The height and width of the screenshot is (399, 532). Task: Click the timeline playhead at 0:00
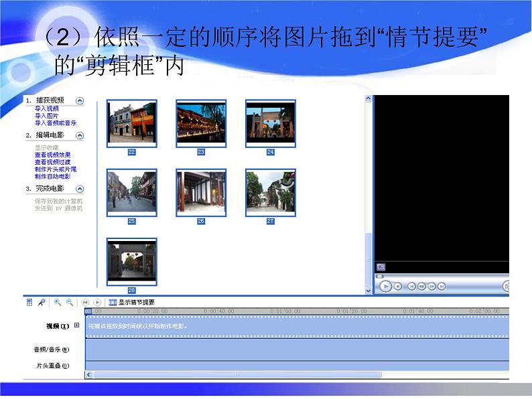click(88, 311)
